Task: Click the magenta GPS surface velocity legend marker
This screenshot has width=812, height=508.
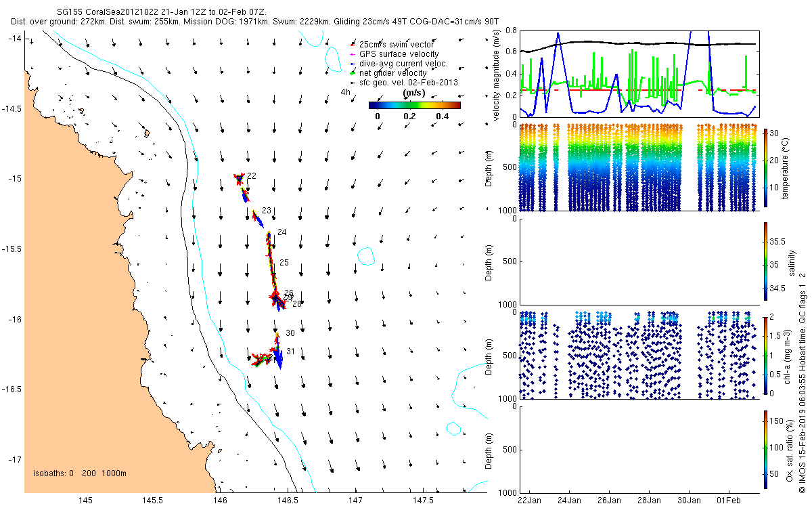Action: coord(353,54)
